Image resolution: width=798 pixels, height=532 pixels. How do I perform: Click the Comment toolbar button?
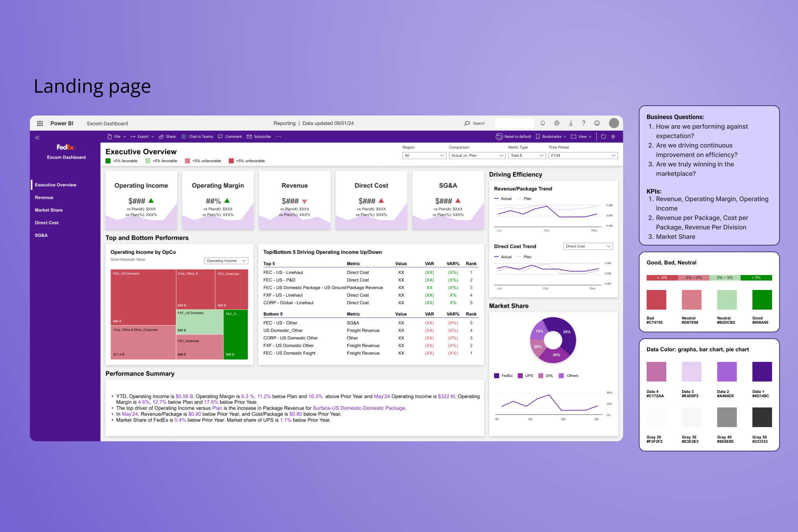[x=230, y=137]
